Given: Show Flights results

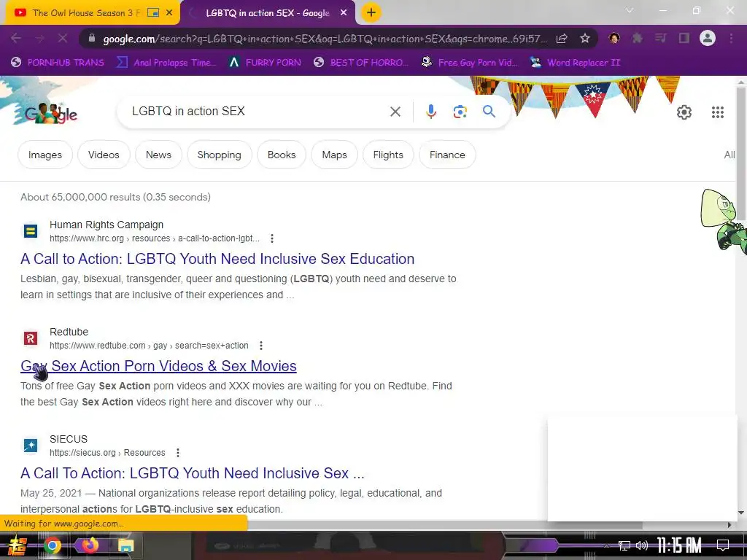Looking at the screenshot, I should tap(388, 155).
